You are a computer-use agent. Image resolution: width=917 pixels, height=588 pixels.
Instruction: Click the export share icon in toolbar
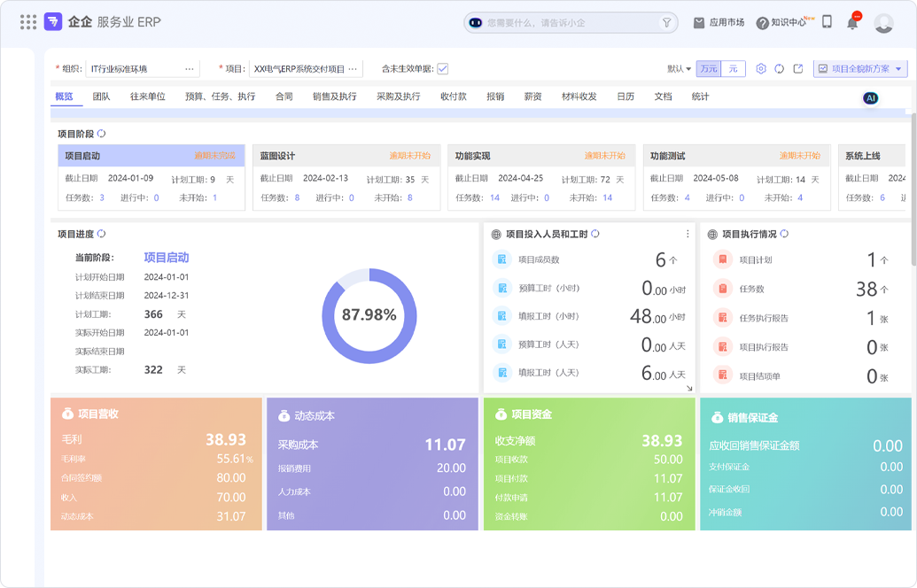(797, 69)
